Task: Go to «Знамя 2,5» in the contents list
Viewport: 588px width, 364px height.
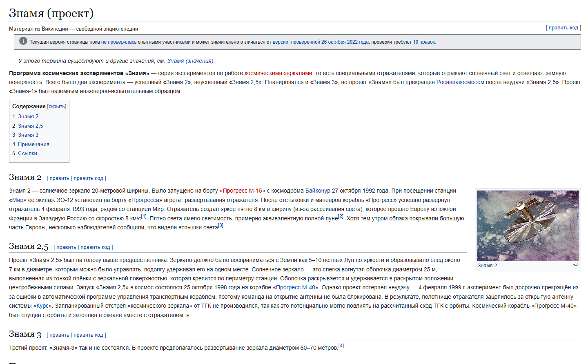Action: click(x=30, y=126)
